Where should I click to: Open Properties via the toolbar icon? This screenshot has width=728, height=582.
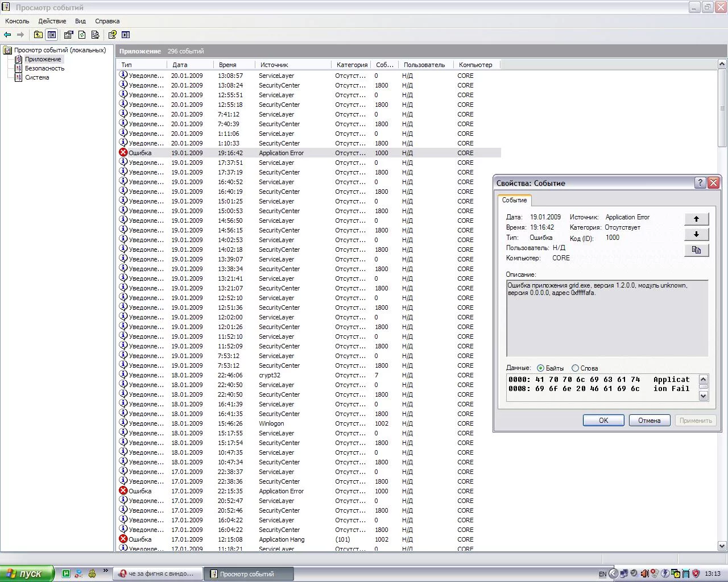tap(68, 35)
